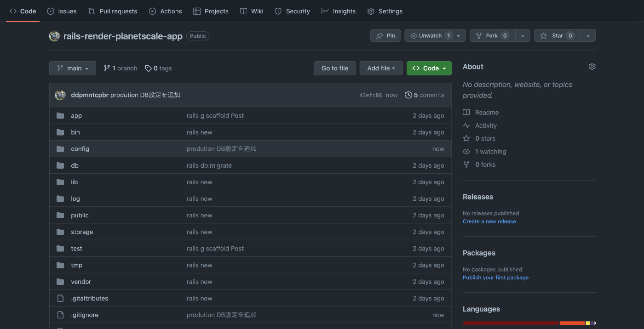Open 'rails db:migrate' commit message
Image resolution: width=644 pixels, height=329 pixels.
tap(209, 165)
